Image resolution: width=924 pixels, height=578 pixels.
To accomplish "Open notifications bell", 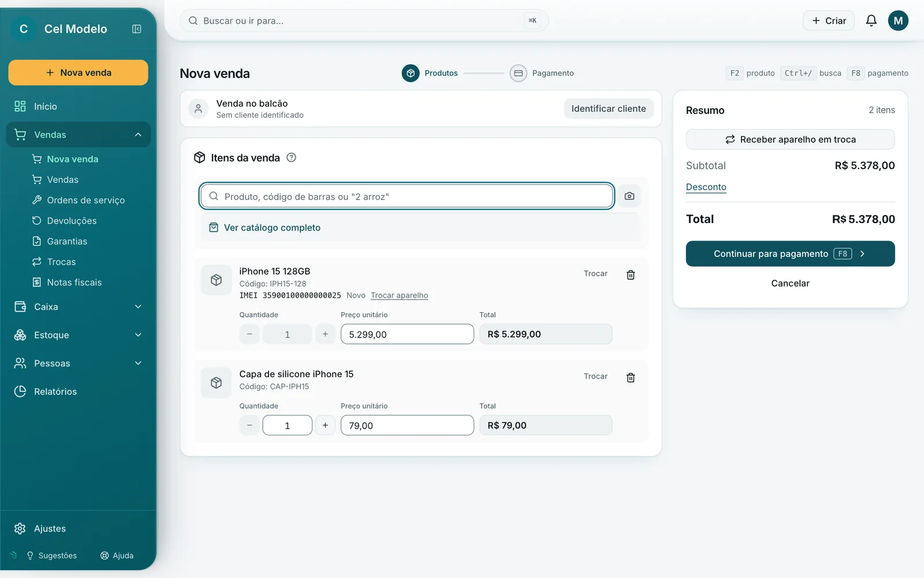I will click(x=871, y=21).
